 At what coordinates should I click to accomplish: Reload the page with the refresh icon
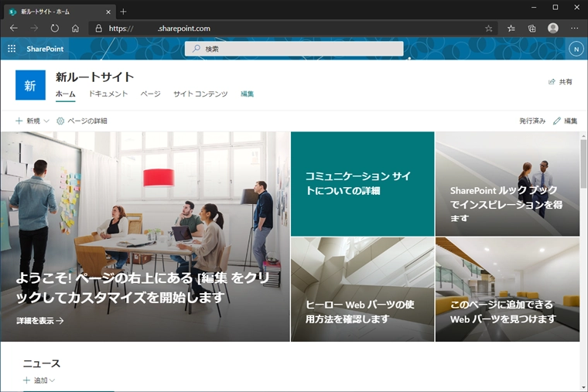55,29
